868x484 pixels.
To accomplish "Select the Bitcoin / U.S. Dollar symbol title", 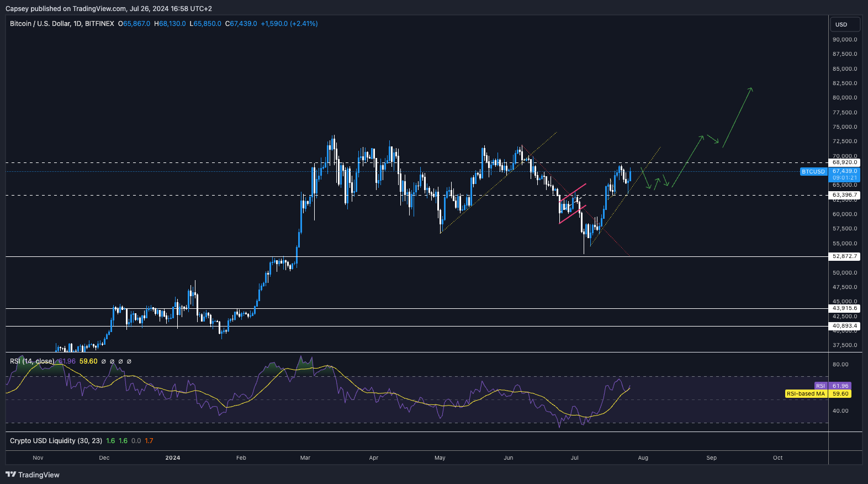I will pyautogui.click(x=62, y=24).
